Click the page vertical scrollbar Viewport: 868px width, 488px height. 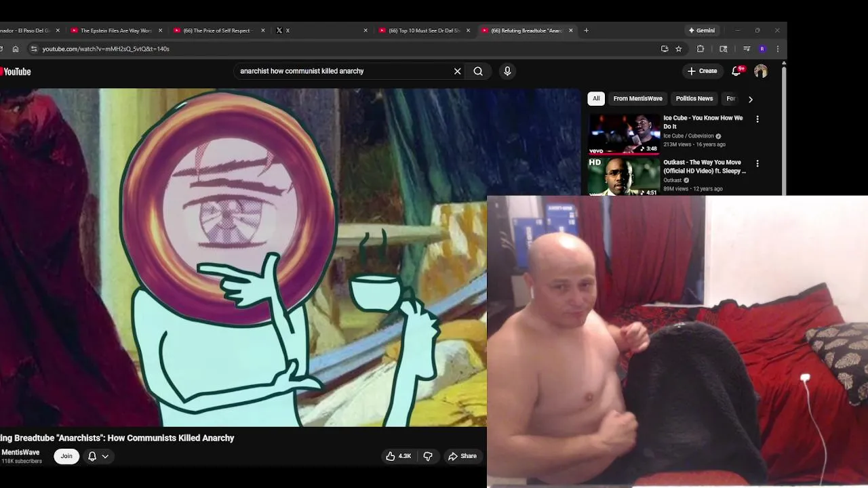point(784,129)
